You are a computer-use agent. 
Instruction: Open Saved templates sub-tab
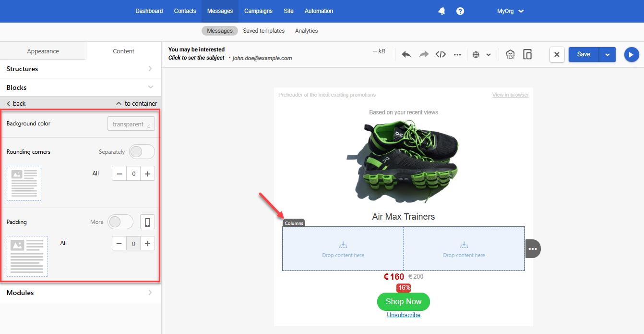pyautogui.click(x=263, y=31)
